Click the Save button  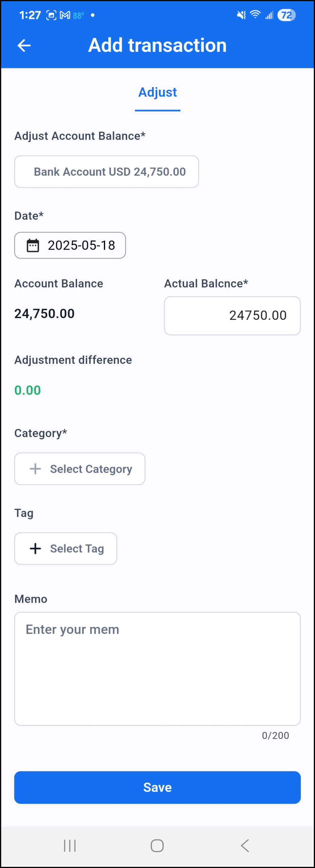click(157, 787)
